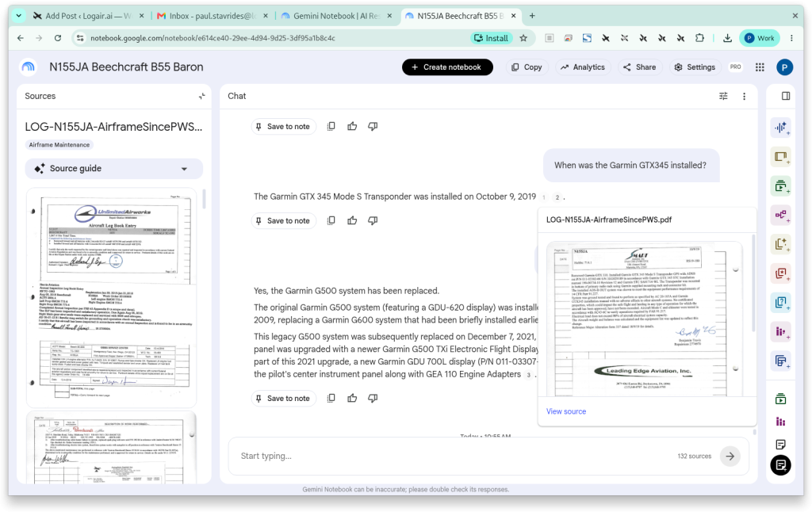Screen dimensions: 812x512
Task: Open a new browser tab
Action: click(532, 16)
